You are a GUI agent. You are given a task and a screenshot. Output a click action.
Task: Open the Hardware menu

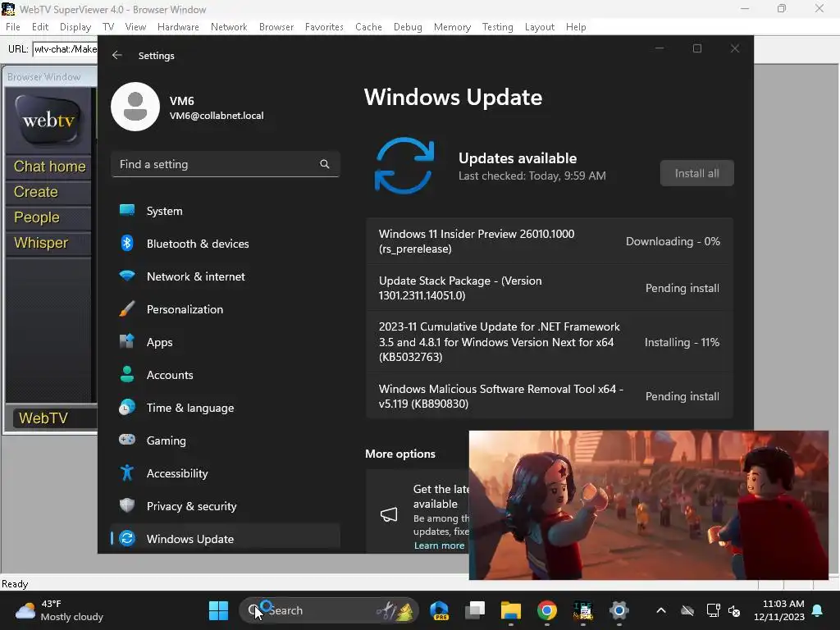pos(178,27)
